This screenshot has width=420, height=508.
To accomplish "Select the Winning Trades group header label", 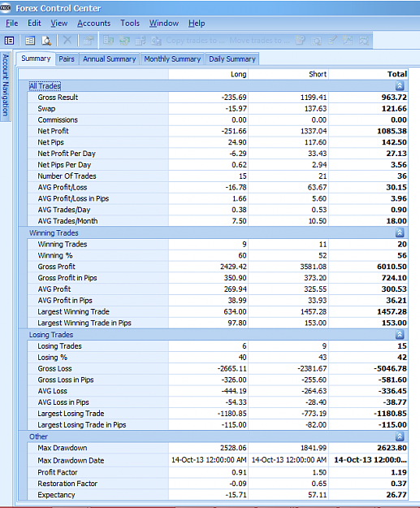I will click(x=54, y=233).
